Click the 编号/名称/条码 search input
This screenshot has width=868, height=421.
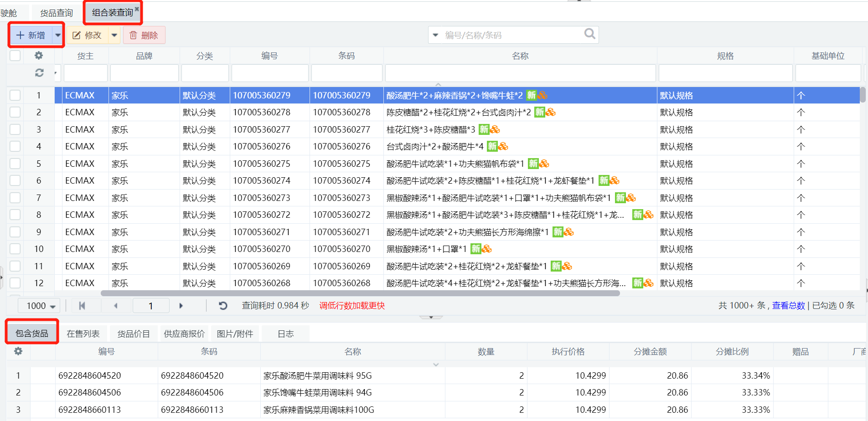click(x=513, y=35)
